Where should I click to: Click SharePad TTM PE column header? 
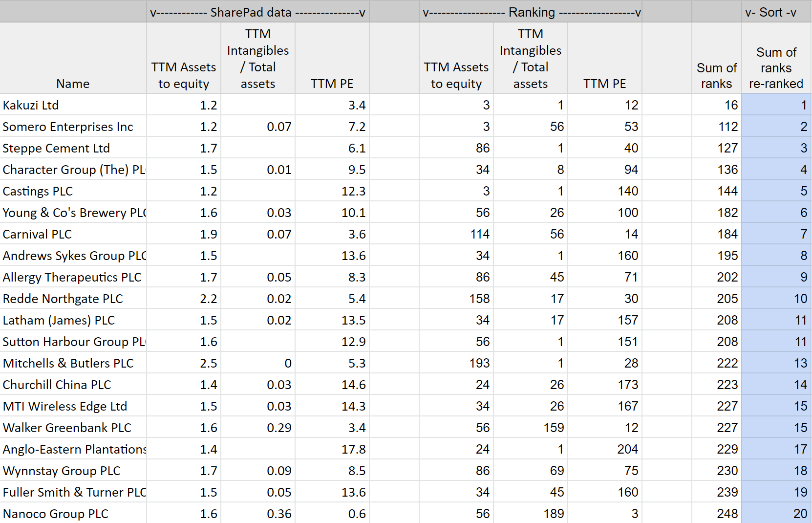(x=332, y=58)
